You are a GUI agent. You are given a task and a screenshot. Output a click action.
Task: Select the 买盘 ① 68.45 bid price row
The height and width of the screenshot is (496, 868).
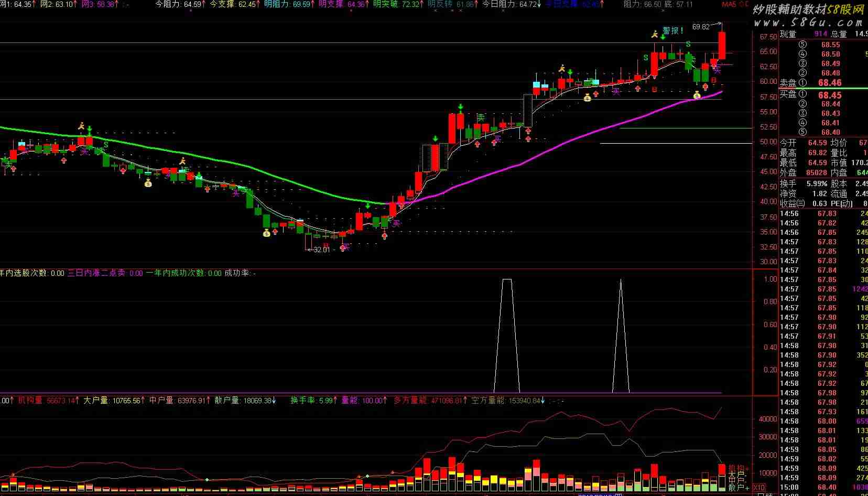coord(818,95)
